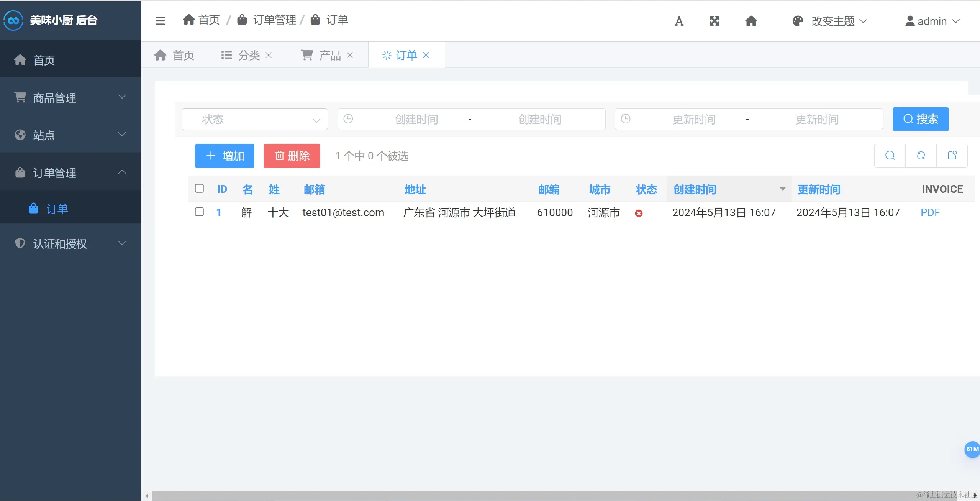Open the admin user dropdown
The height and width of the screenshot is (501, 980).
tap(932, 21)
